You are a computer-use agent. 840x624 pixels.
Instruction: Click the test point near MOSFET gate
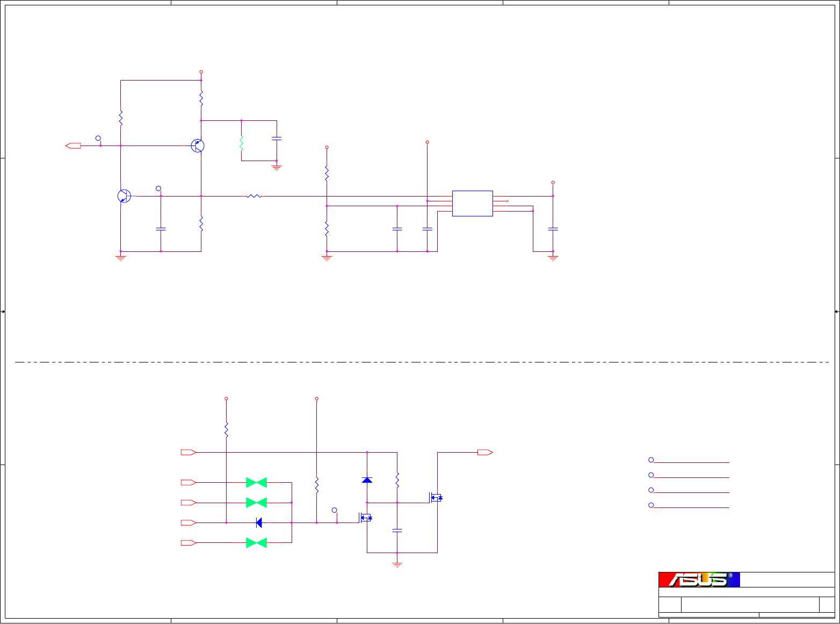(x=334, y=510)
